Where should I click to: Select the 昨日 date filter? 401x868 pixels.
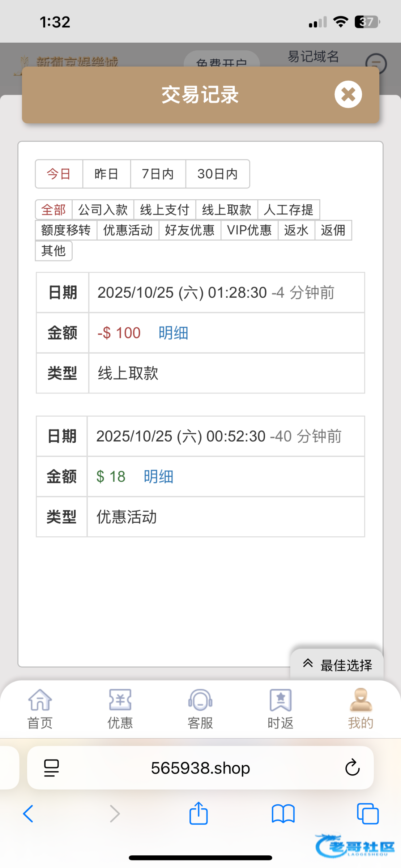(x=106, y=174)
